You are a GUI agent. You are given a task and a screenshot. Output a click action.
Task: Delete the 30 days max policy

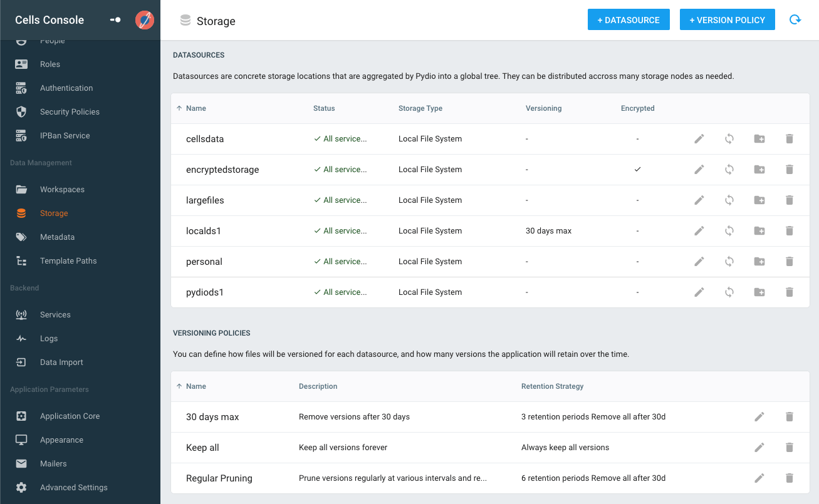(x=790, y=417)
